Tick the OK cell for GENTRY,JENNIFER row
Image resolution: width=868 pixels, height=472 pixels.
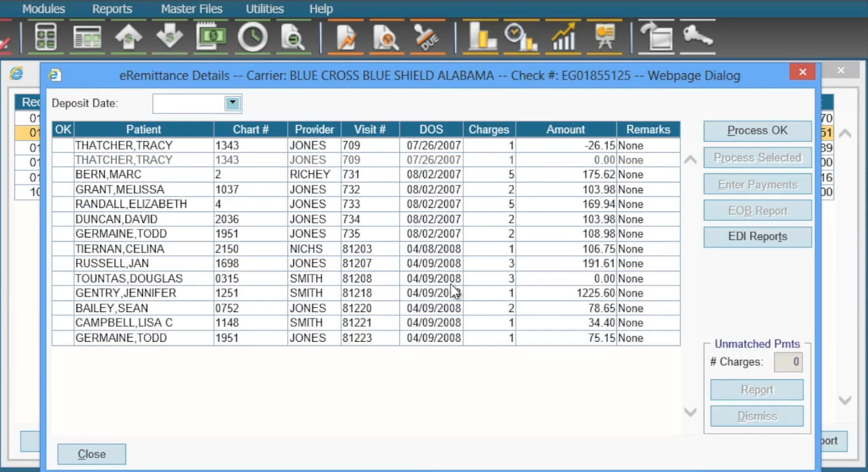click(x=63, y=293)
